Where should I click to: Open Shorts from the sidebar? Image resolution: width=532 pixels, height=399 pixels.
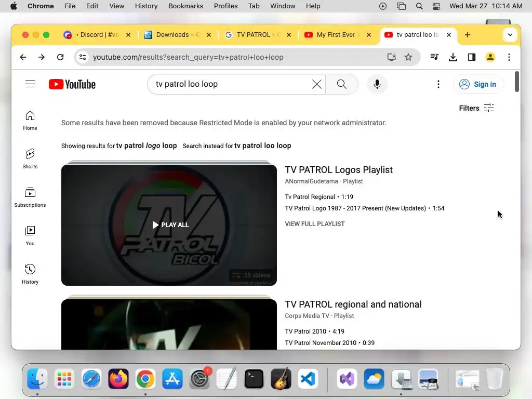point(30,159)
